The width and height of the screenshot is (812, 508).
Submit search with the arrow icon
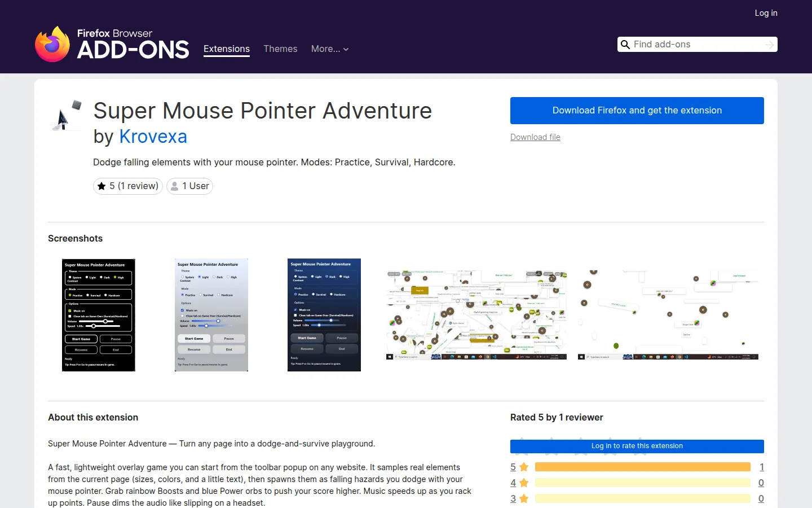(x=770, y=45)
